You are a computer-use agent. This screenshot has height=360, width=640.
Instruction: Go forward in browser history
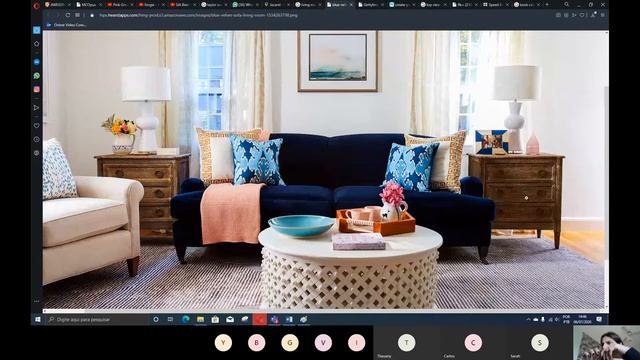58,15
